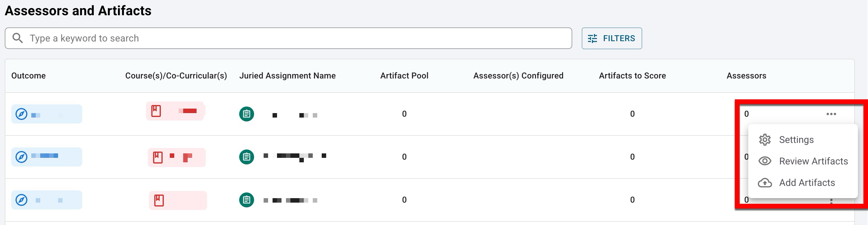The width and height of the screenshot is (868, 225).
Task: Click the search magnifier icon
Action: (18, 38)
